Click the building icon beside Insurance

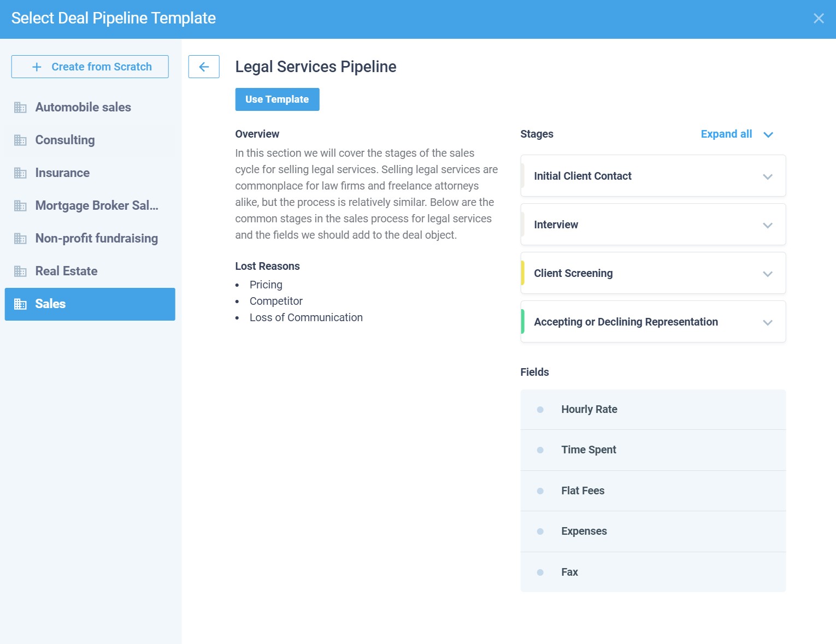(20, 173)
